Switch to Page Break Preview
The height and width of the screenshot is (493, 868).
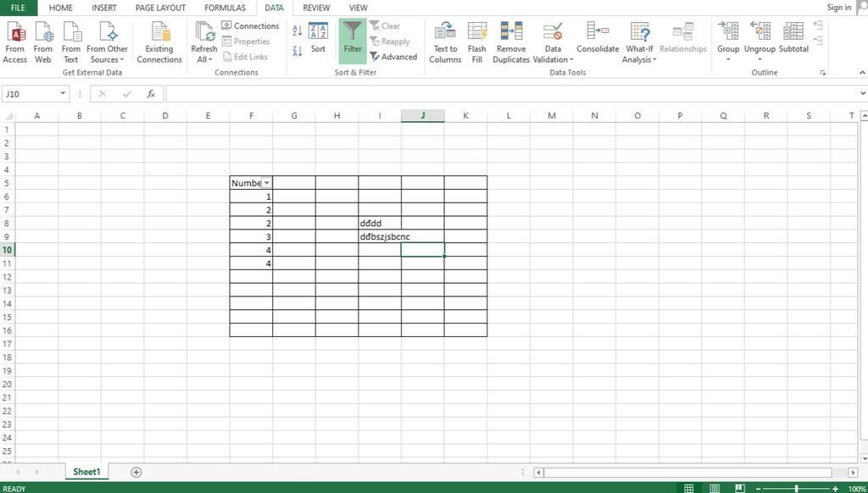pos(740,488)
